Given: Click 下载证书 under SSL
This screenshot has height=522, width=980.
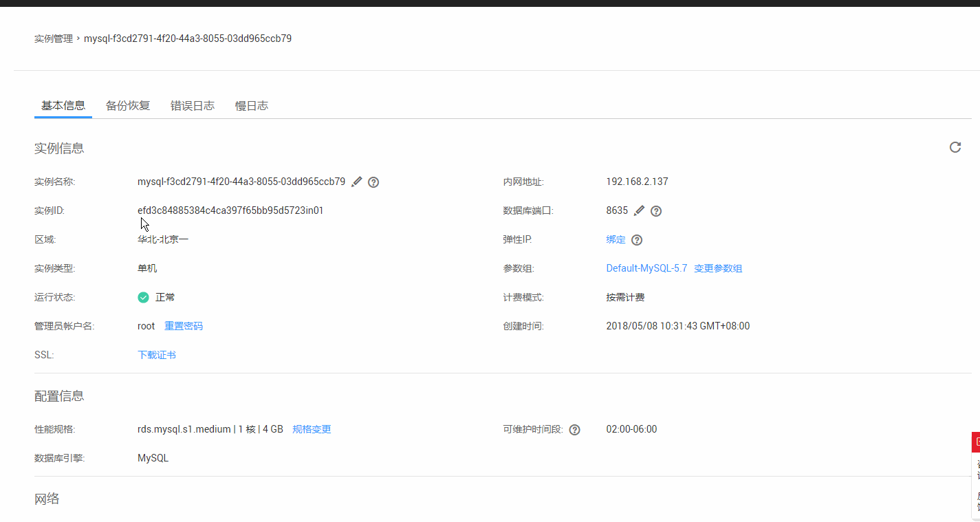Looking at the screenshot, I should 157,354.
